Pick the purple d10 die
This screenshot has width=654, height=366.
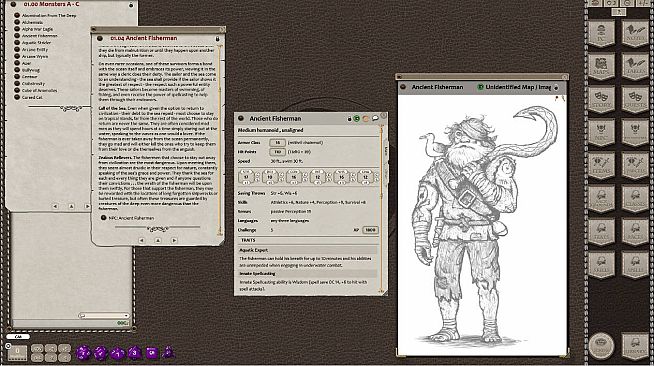point(117,353)
